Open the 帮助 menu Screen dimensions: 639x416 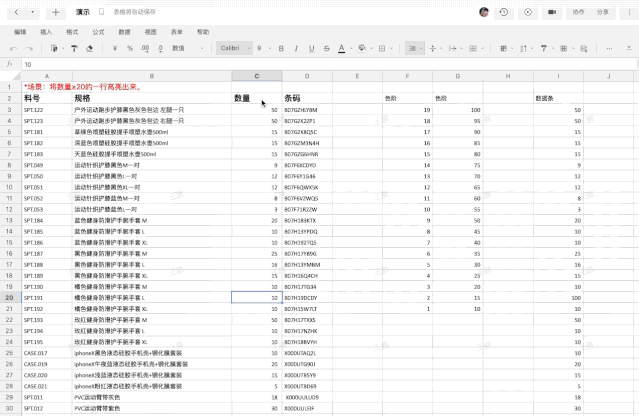coord(203,32)
